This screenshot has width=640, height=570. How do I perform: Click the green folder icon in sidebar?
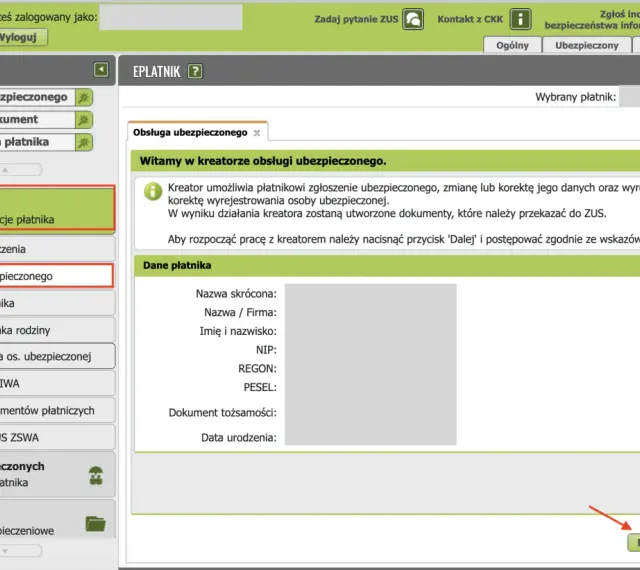(96, 524)
